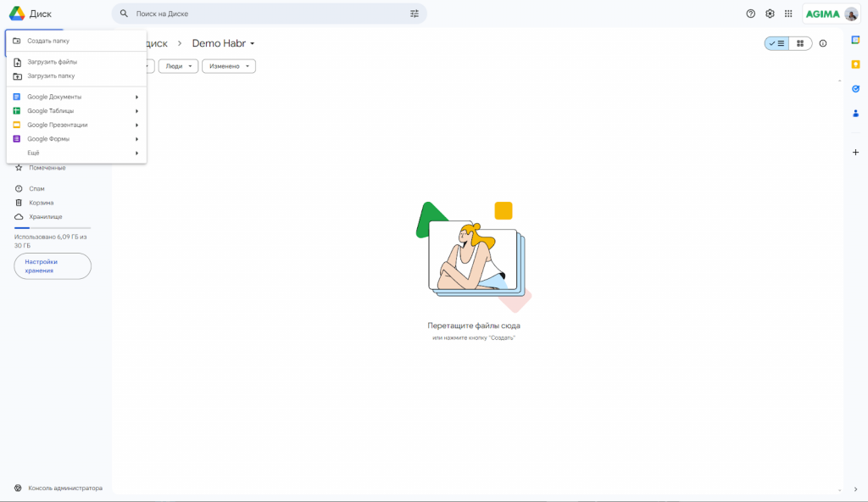Expand the Demo Habr folder dropdown
This screenshot has height=502, width=868.
click(252, 44)
